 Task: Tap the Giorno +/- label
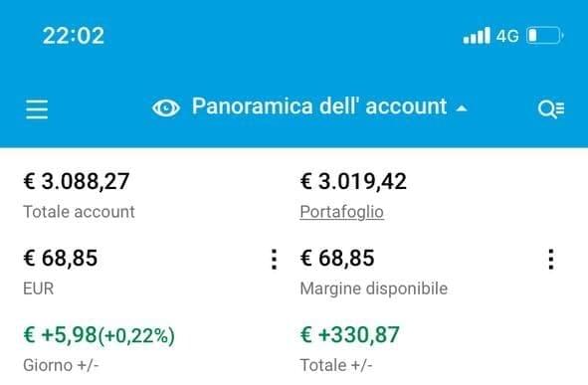tap(61, 365)
